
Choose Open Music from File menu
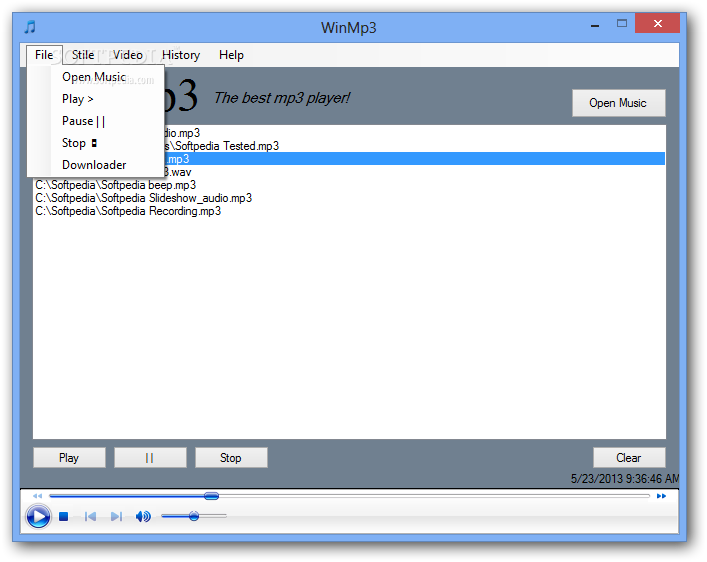pos(96,77)
